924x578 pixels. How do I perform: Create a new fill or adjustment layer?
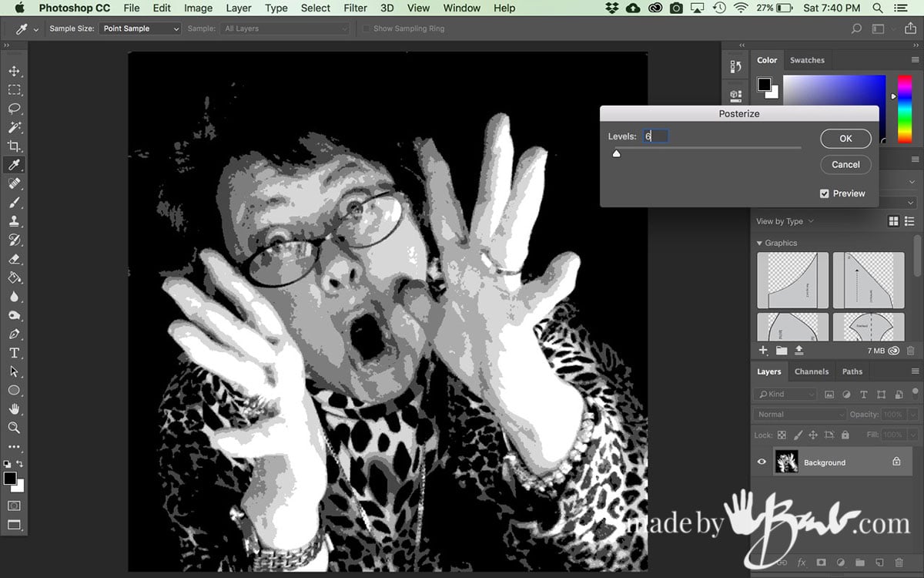pyautogui.click(x=840, y=563)
